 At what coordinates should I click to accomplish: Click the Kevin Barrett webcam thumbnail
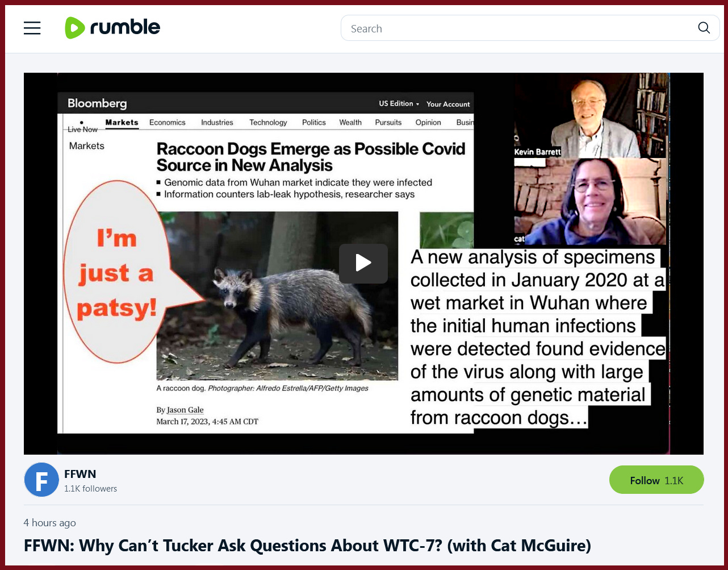pyautogui.click(x=591, y=115)
